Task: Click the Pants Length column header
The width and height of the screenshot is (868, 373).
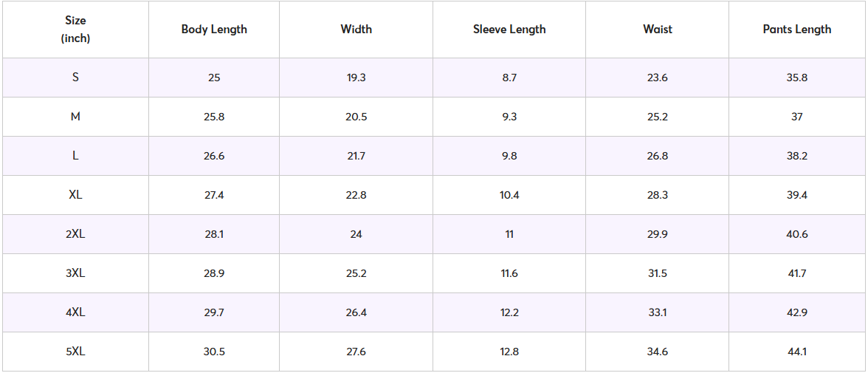Action: pos(797,30)
